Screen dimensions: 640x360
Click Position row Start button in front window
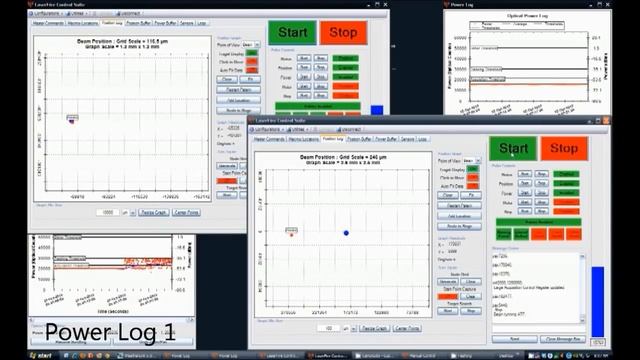[x=524, y=183]
